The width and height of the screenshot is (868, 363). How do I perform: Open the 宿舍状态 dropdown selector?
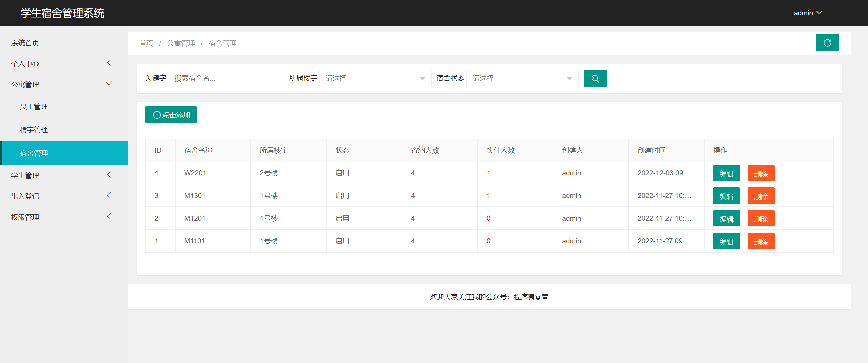pos(522,78)
